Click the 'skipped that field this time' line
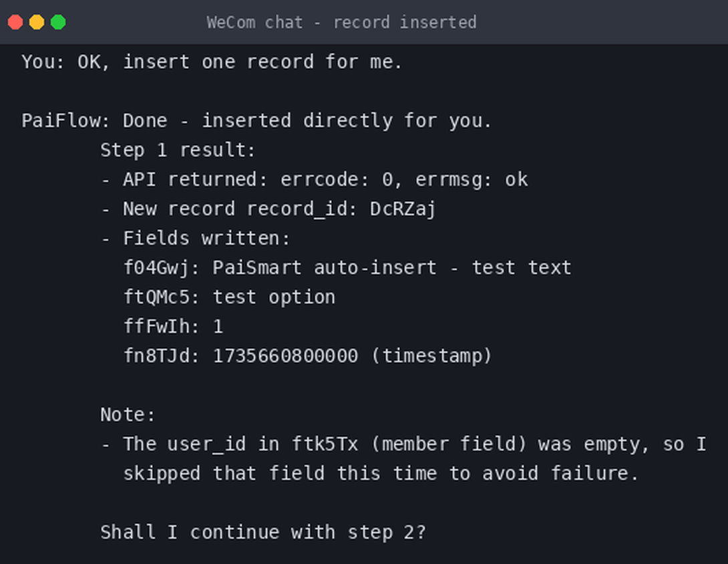 [x=381, y=474]
